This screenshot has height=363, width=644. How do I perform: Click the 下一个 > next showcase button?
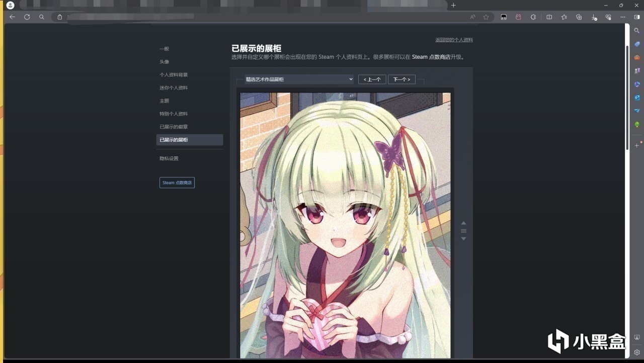tap(401, 79)
